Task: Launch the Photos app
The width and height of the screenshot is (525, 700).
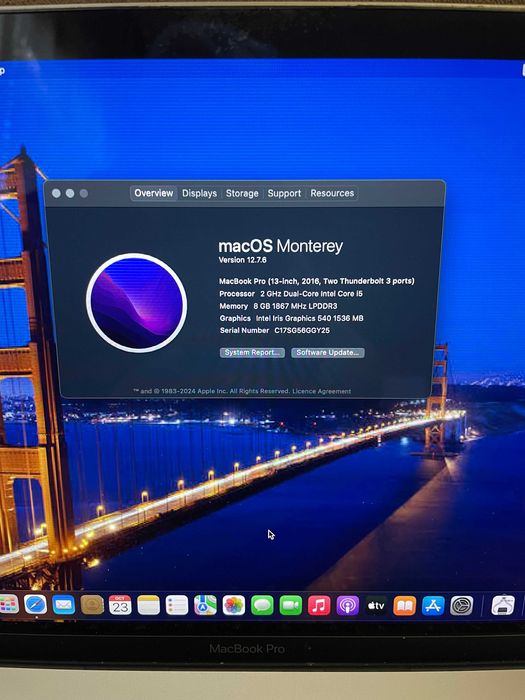Action: tap(234, 605)
